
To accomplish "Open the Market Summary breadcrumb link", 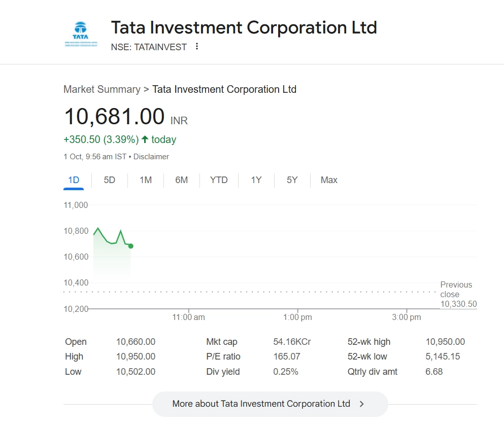I will pos(102,89).
